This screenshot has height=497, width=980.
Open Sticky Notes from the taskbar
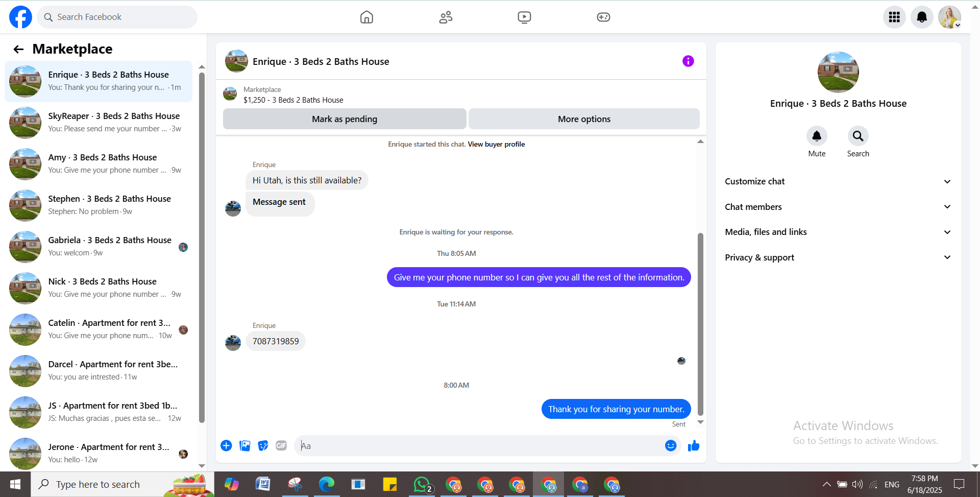390,484
